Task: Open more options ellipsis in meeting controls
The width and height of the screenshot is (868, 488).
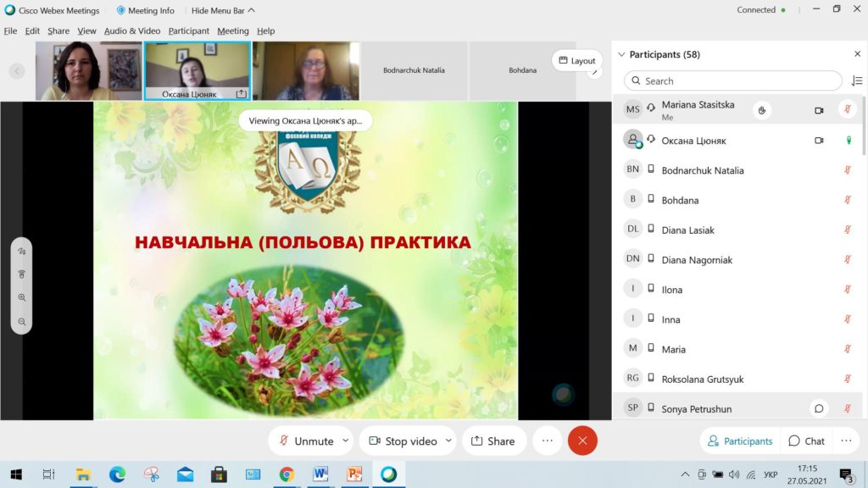Action: 548,441
